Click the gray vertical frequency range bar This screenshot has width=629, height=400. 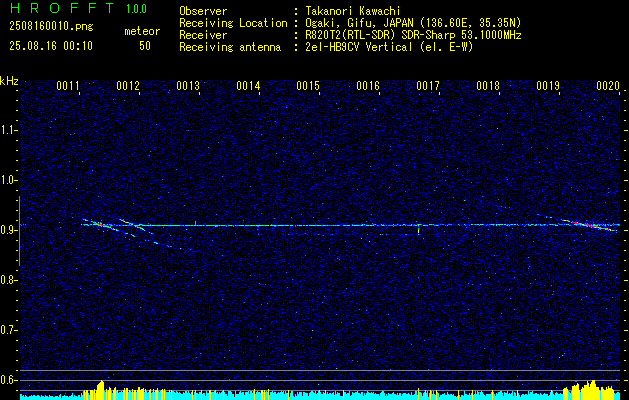(x=19, y=231)
